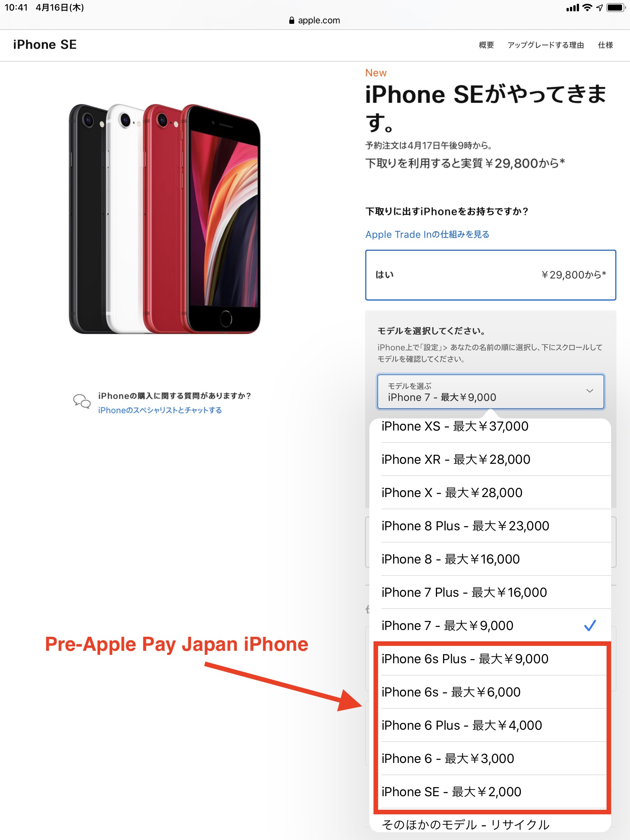Tap the cellular signal bars icon
This screenshot has width=630, height=840.
point(573,8)
